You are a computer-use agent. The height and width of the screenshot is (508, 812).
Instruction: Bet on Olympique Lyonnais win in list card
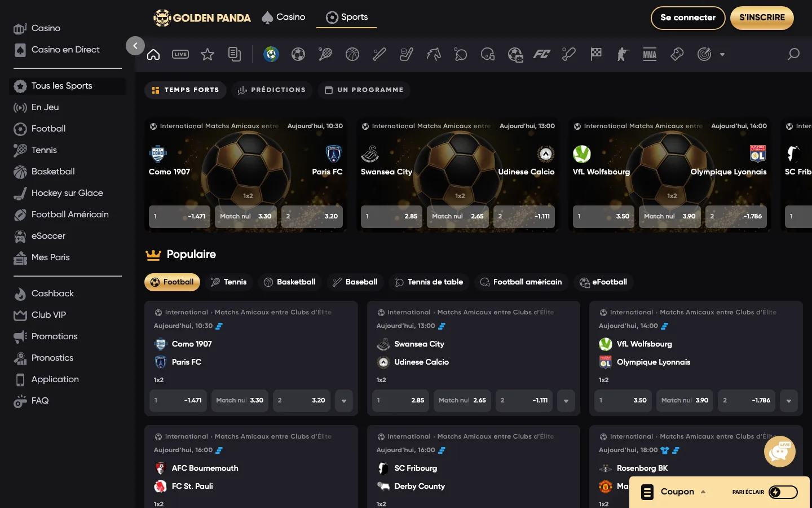point(747,401)
